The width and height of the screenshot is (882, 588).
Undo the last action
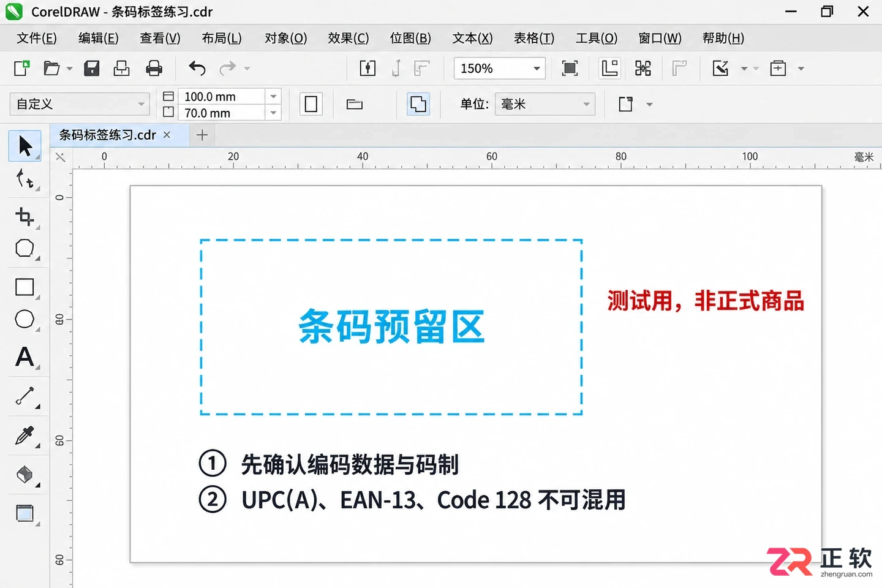point(197,68)
